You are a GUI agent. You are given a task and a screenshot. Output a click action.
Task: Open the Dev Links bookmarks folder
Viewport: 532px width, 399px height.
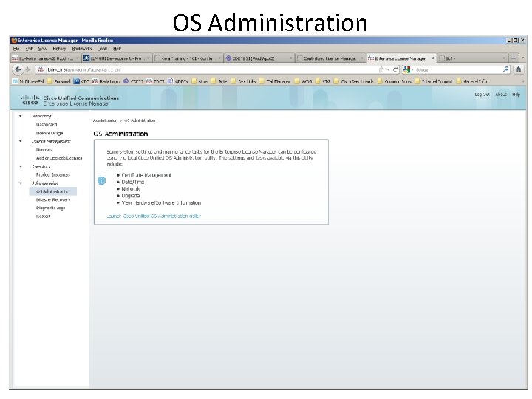243,81
